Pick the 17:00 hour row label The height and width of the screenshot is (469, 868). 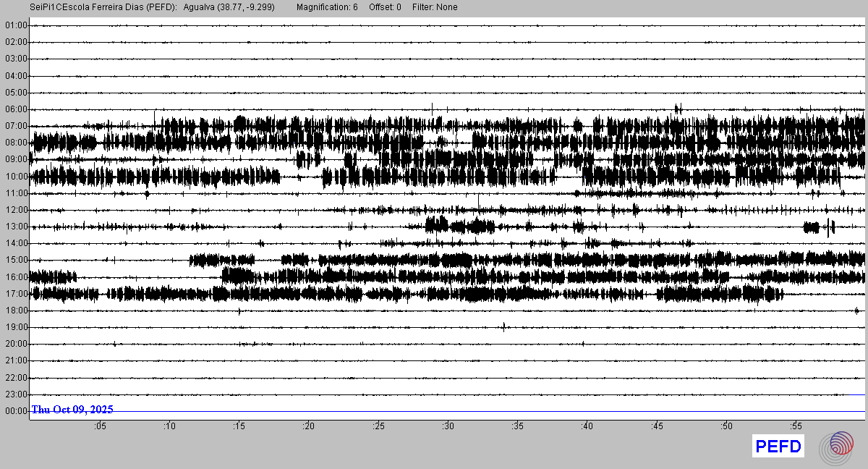click(x=15, y=294)
